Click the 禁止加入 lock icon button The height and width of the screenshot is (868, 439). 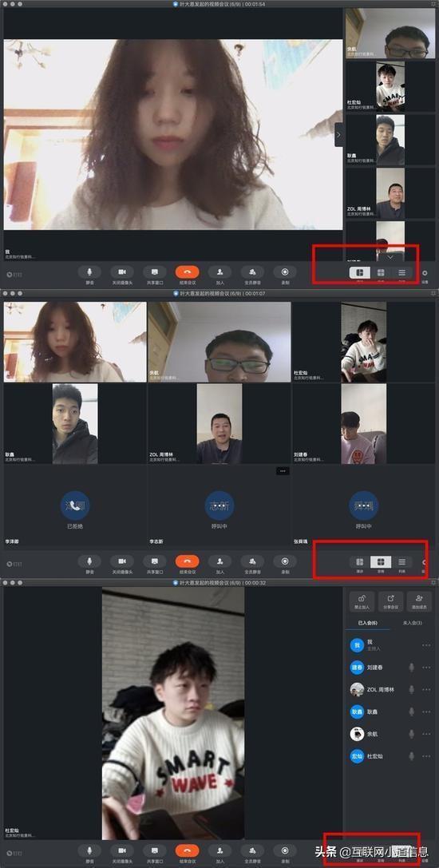tap(362, 601)
